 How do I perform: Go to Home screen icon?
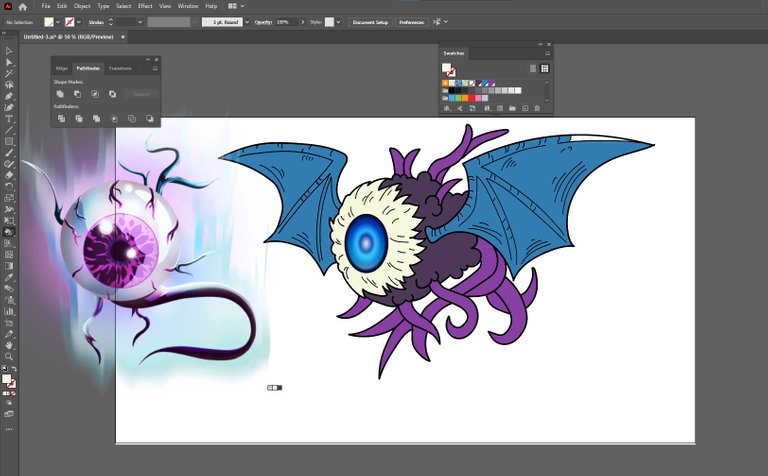click(23, 7)
